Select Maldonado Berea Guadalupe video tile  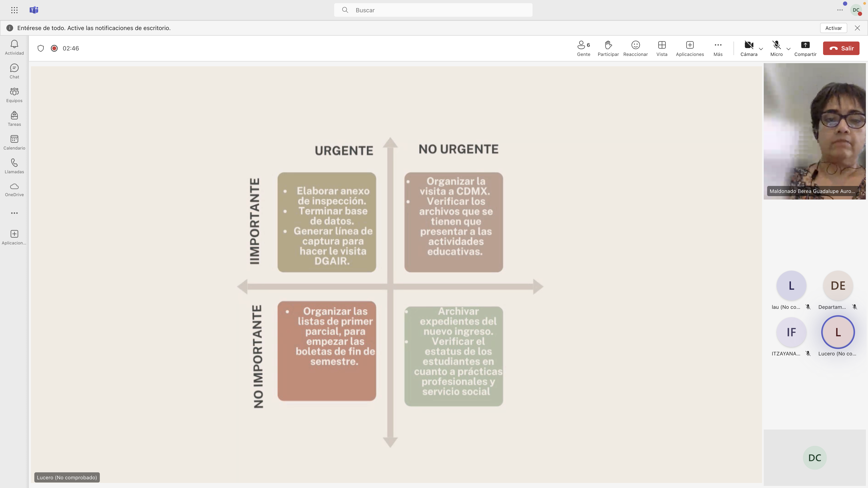tap(814, 131)
